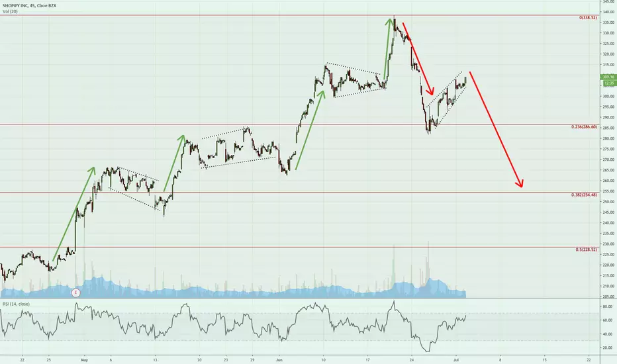617x364 pixels.
Task: Click '20.00' on the RSI scale
Action: click(608, 347)
